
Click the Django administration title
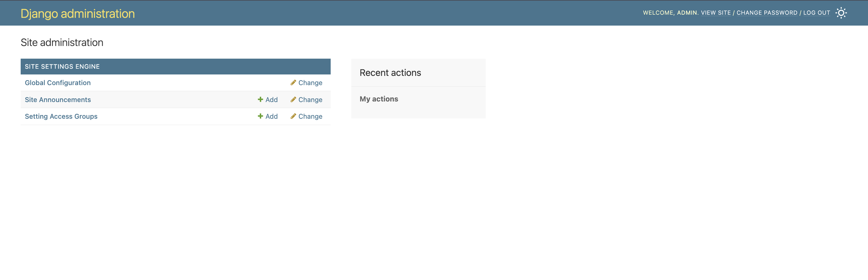pyautogui.click(x=77, y=14)
